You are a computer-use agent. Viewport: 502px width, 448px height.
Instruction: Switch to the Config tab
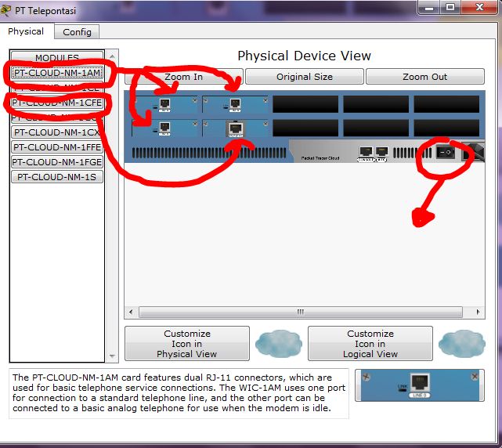(77, 32)
